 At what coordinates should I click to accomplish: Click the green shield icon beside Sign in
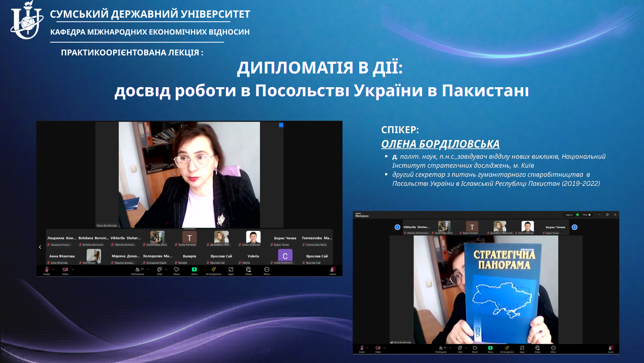tap(577, 215)
